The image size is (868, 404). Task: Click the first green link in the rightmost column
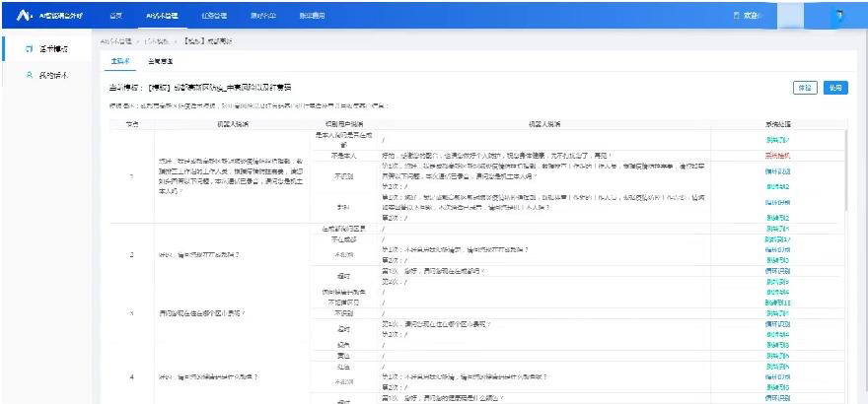coord(777,140)
